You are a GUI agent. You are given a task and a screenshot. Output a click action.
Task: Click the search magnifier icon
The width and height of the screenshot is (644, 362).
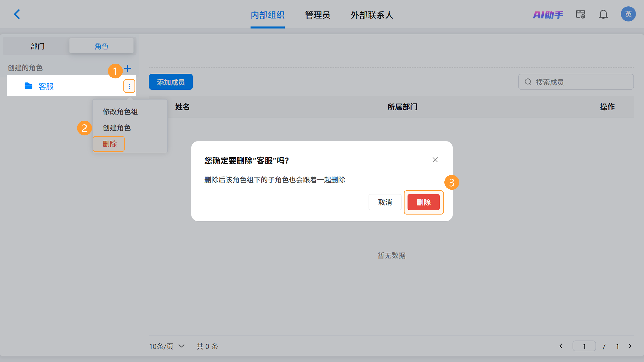coord(528,82)
